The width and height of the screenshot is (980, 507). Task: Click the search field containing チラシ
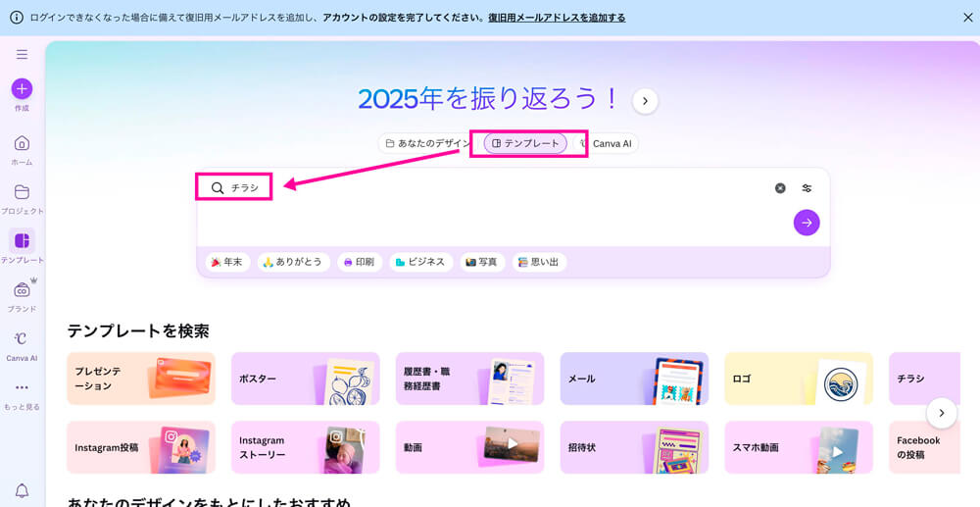(x=490, y=188)
